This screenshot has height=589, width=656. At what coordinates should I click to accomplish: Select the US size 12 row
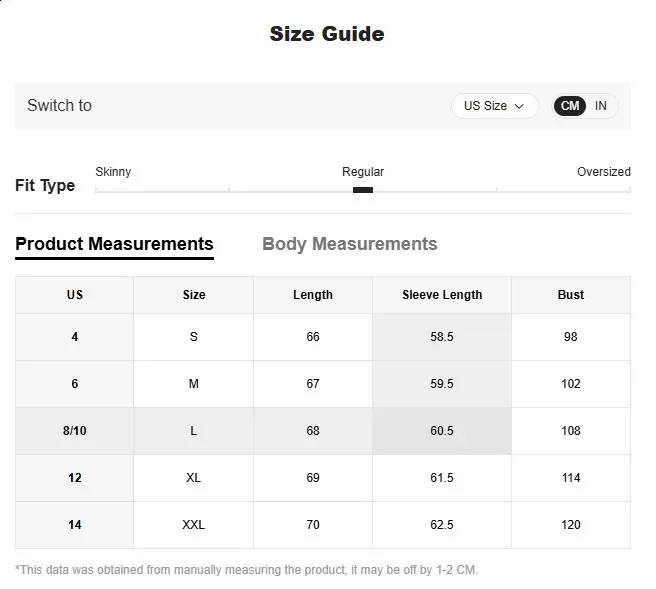click(75, 478)
